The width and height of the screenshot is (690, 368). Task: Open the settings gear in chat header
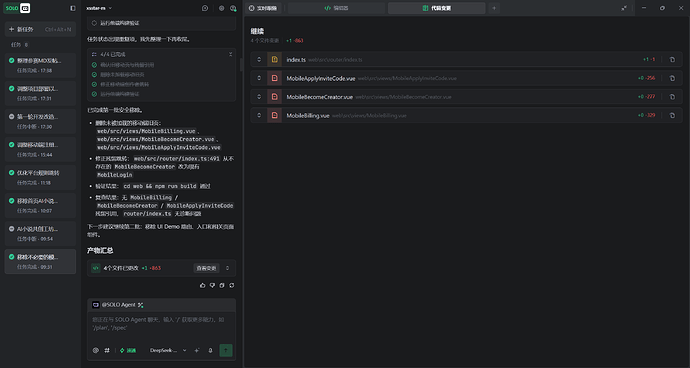click(221, 8)
